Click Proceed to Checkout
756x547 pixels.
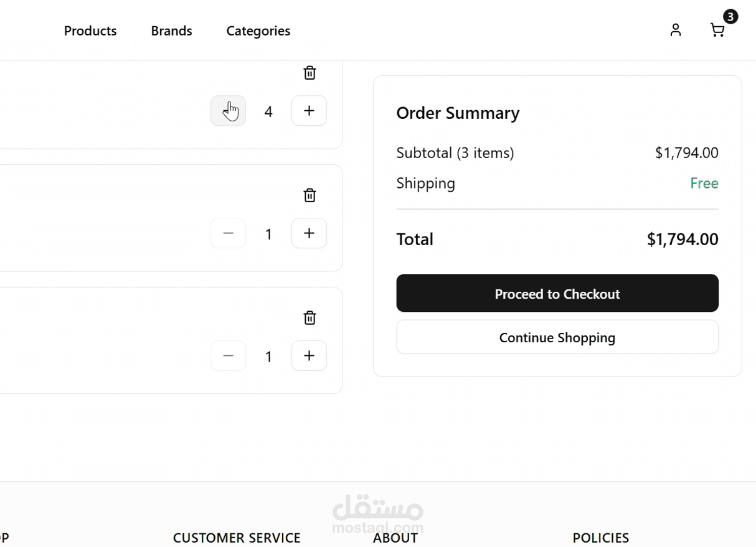557,293
